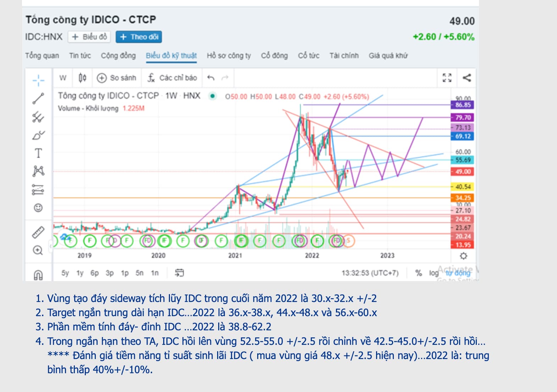Click the 2021 time axis label
Image resolution: width=557 pixels, height=392 pixels.
coord(235,256)
